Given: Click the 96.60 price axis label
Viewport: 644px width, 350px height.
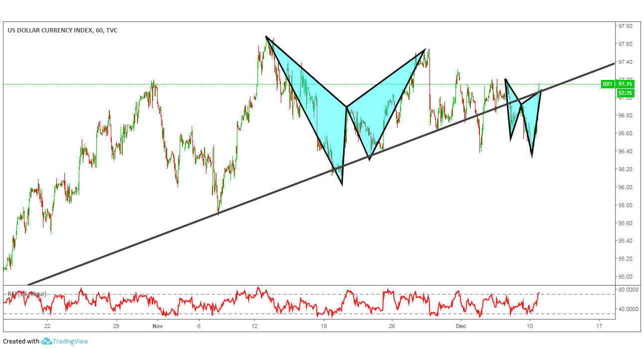Looking at the screenshot, I should point(626,133).
